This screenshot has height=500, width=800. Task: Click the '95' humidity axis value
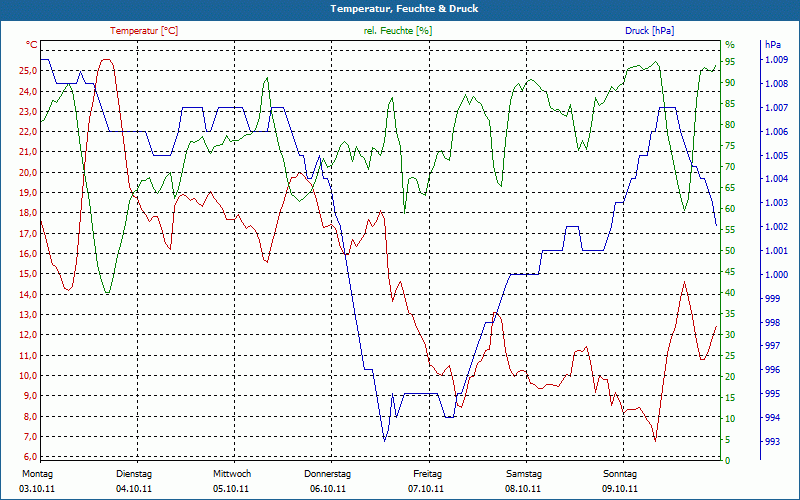point(730,62)
